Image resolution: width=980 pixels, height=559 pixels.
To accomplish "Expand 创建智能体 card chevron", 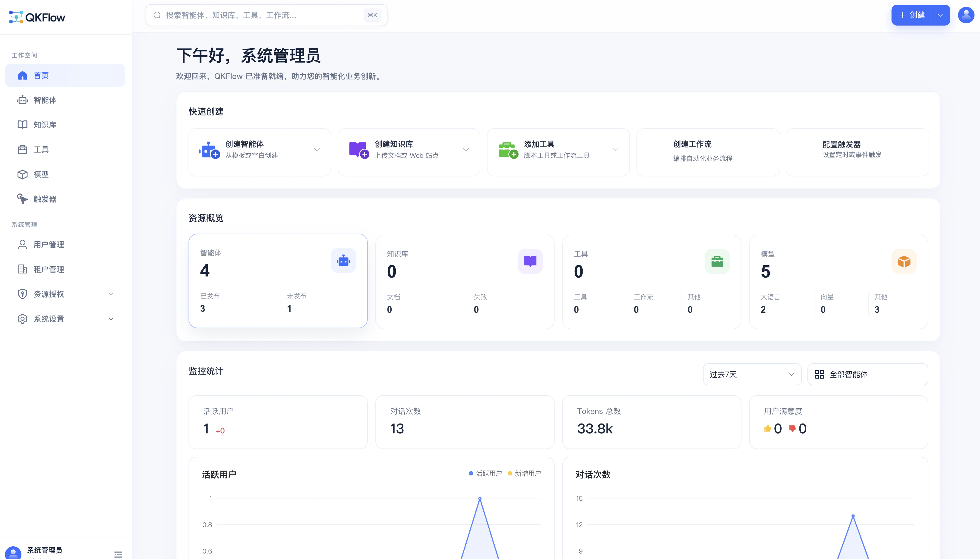I will [x=317, y=150].
